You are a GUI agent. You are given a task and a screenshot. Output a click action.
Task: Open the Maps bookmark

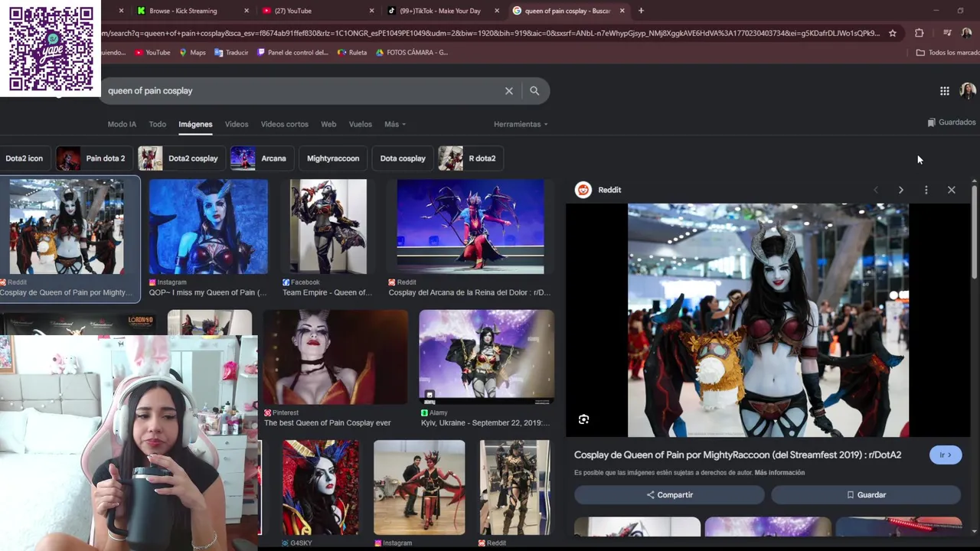pos(192,53)
